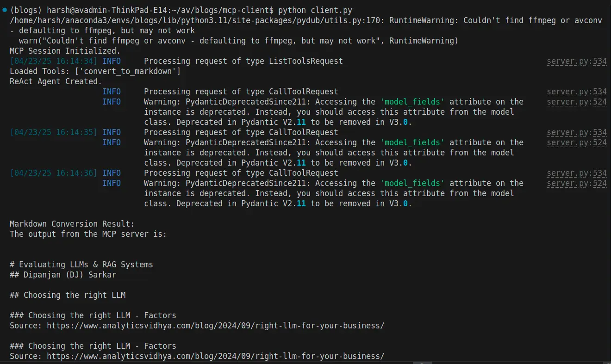
Task: Open the last analyticsvidhya.com source URL
Action: 216,356
